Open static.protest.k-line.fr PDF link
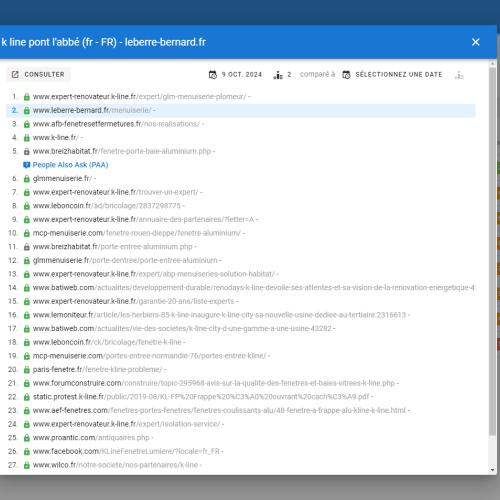Viewport: 500px width, 500px height. 201,397
